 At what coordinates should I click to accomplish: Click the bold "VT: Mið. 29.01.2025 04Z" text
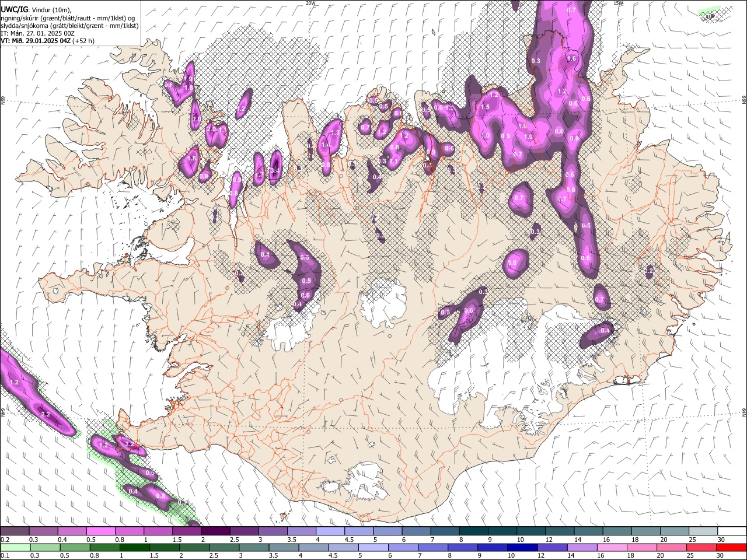coord(36,41)
